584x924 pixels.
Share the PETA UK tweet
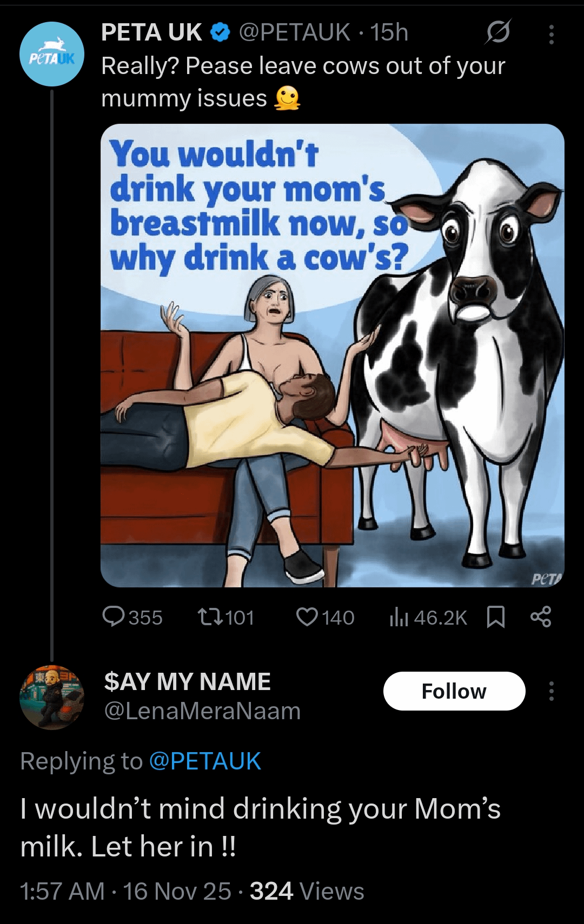point(540,617)
